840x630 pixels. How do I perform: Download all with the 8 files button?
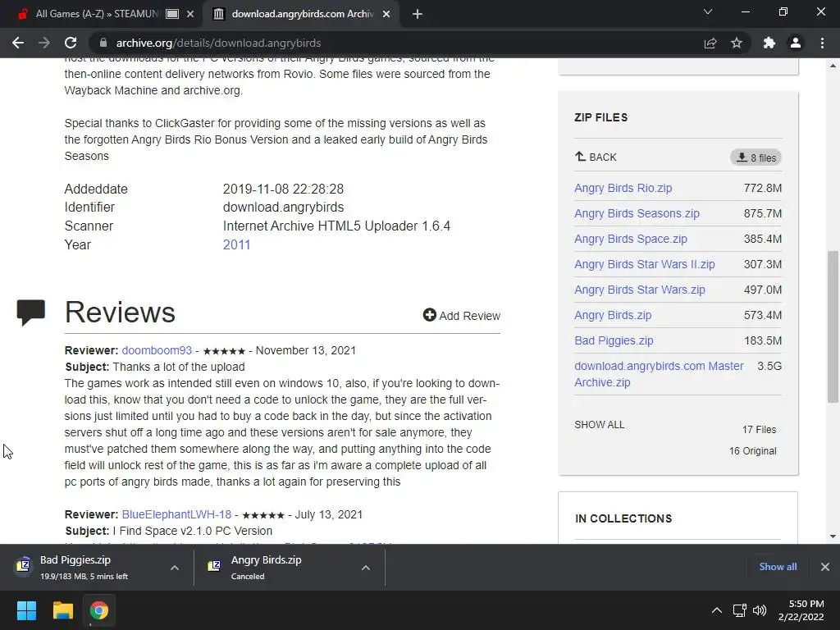pyautogui.click(x=756, y=157)
